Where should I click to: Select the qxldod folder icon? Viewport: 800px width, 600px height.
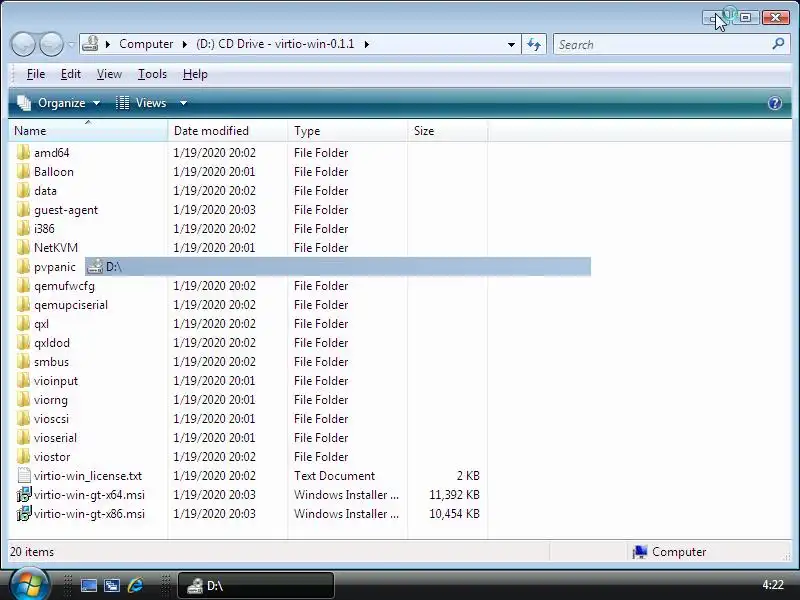[x=23, y=343]
